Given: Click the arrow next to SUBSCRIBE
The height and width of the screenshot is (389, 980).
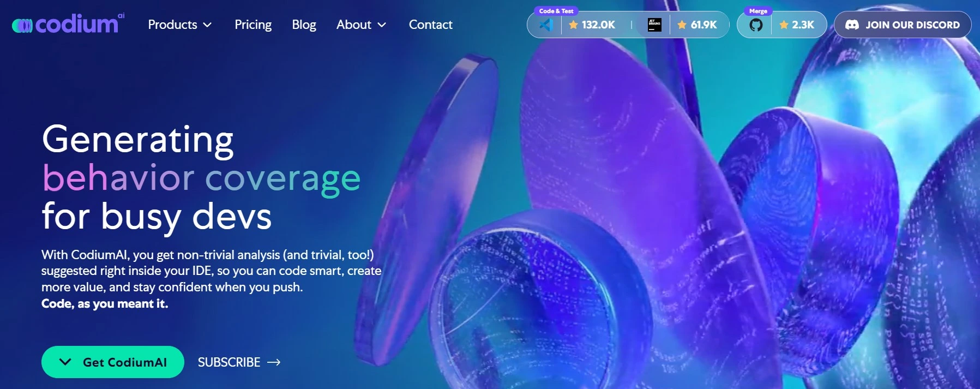Looking at the screenshot, I should pyautogui.click(x=274, y=362).
